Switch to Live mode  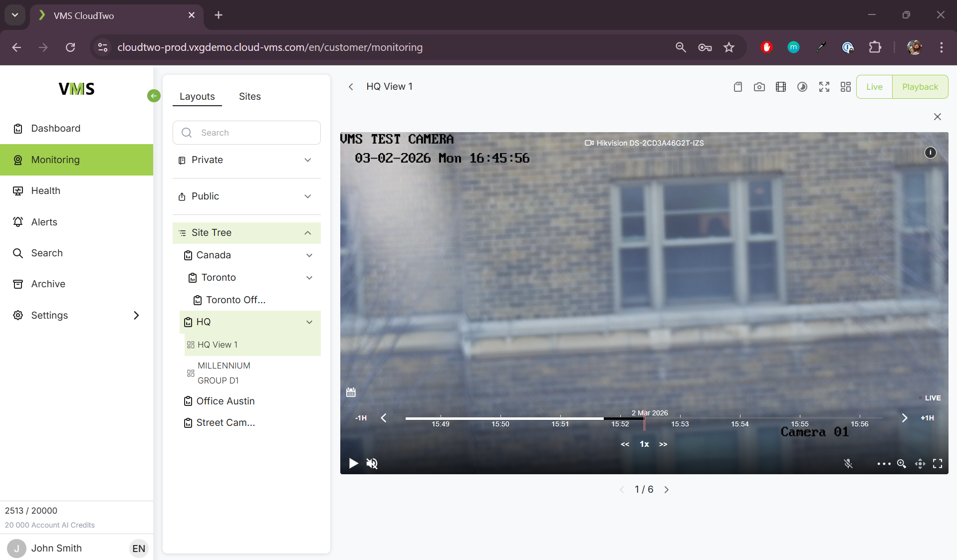pyautogui.click(x=874, y=87)
